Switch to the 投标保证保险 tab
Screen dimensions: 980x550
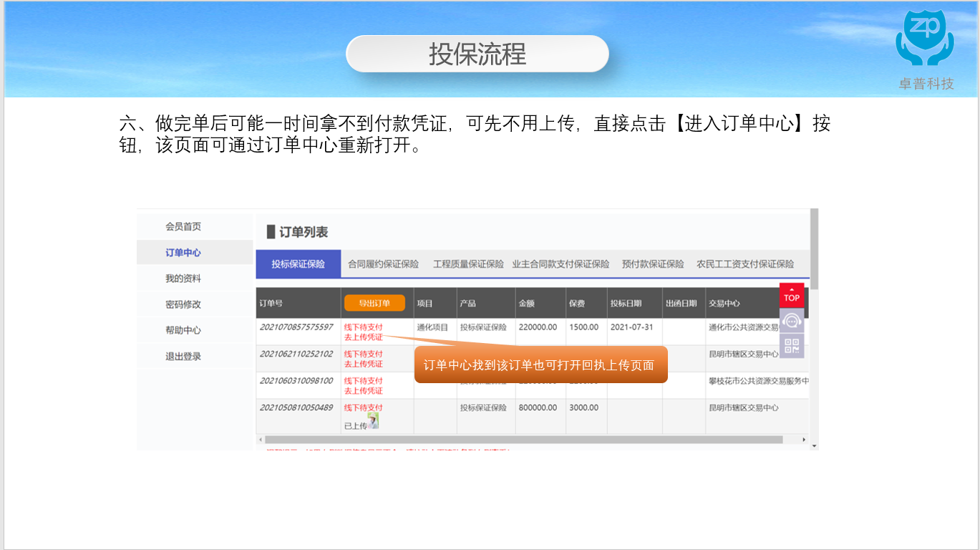[298, 264]
